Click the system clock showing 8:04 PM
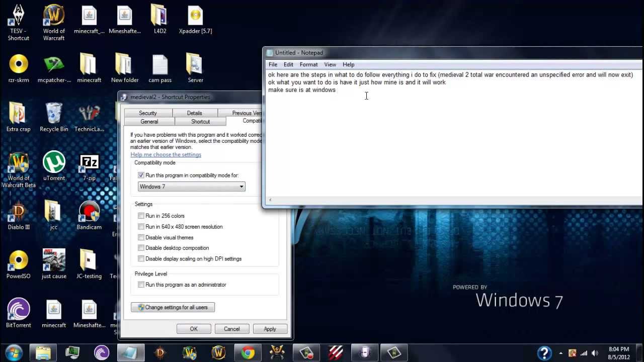The height and width of the screenshot is (362, 644). point(618,353)
